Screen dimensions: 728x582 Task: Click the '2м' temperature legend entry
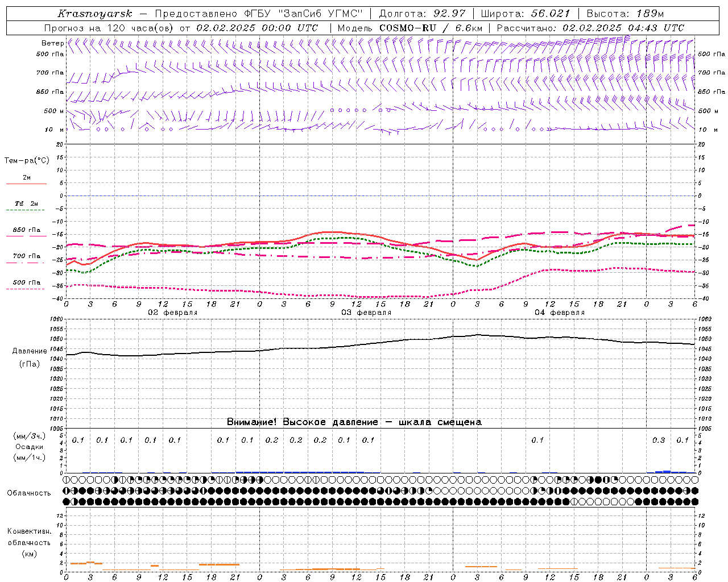27,177
